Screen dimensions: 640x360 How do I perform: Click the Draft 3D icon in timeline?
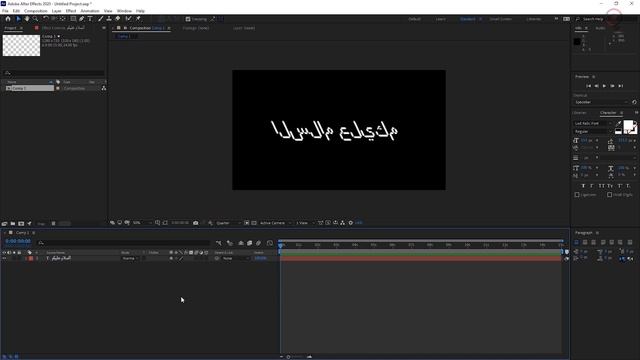230,243
